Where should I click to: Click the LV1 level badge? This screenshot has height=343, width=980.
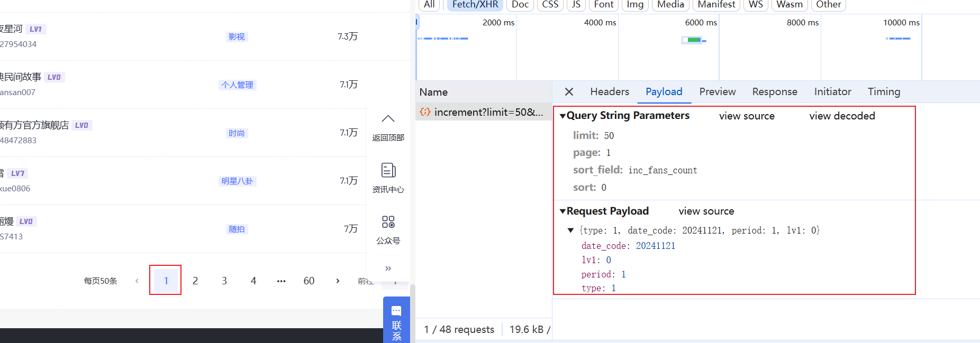click(35, 29)
